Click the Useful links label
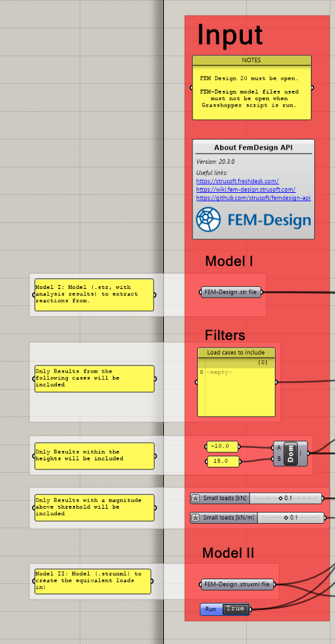The image size is (335, 644). (212, 173)
